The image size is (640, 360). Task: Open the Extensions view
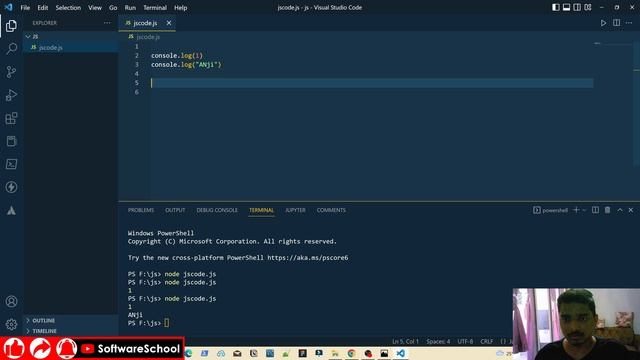11,118
